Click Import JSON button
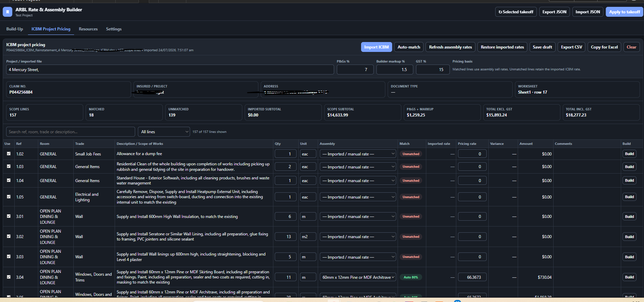 pyautogui.click(x=588, y=12)
